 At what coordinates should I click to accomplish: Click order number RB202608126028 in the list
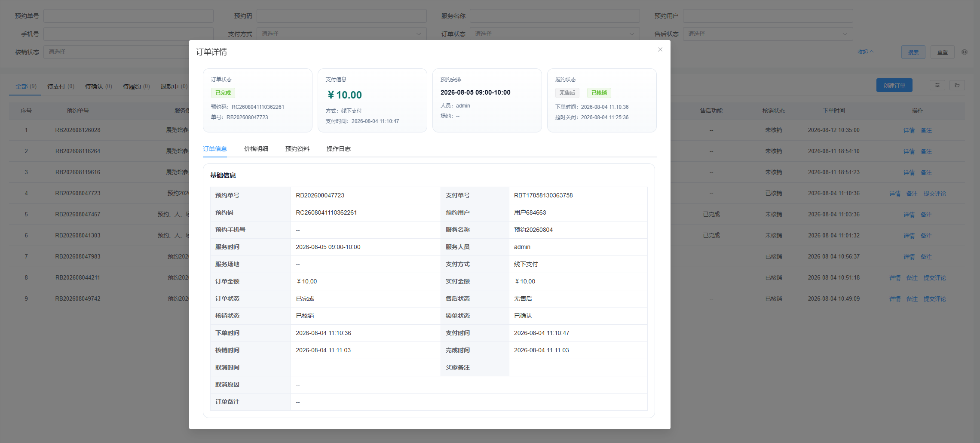tap(78, 130)
